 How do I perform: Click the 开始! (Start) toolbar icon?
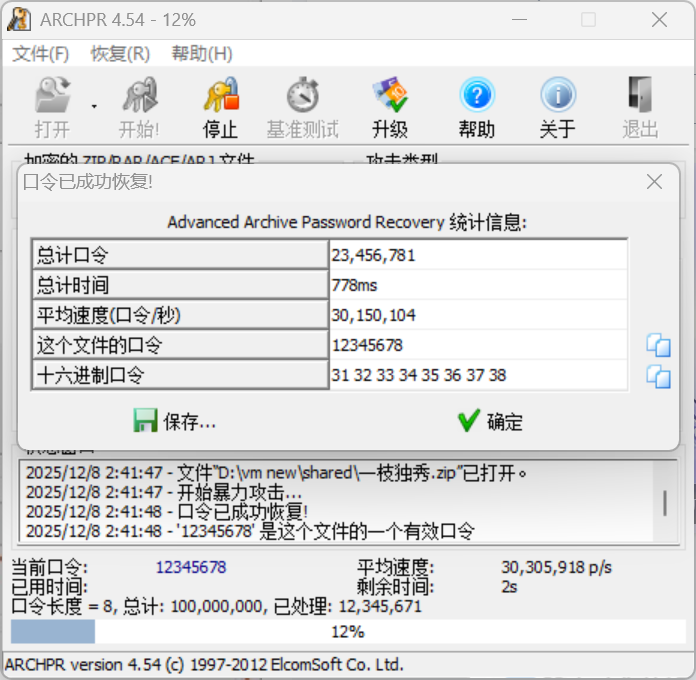[139, 97]
